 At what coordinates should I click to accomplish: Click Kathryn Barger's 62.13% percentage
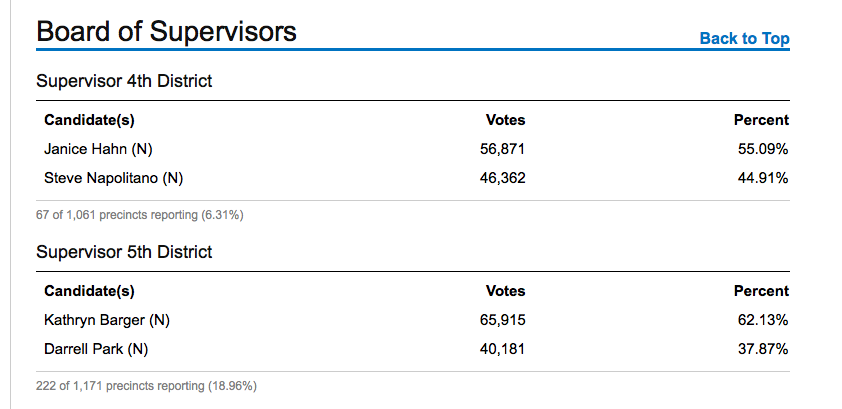763,321
